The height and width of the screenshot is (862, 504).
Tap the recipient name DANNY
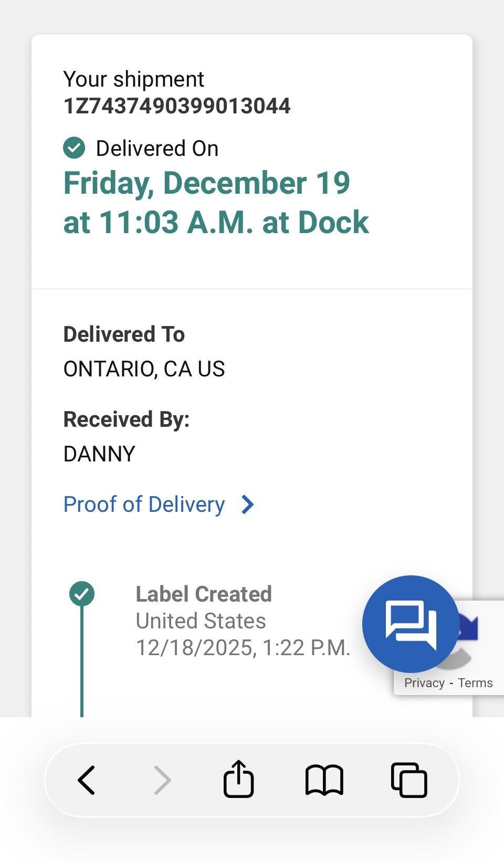[99, 454]
